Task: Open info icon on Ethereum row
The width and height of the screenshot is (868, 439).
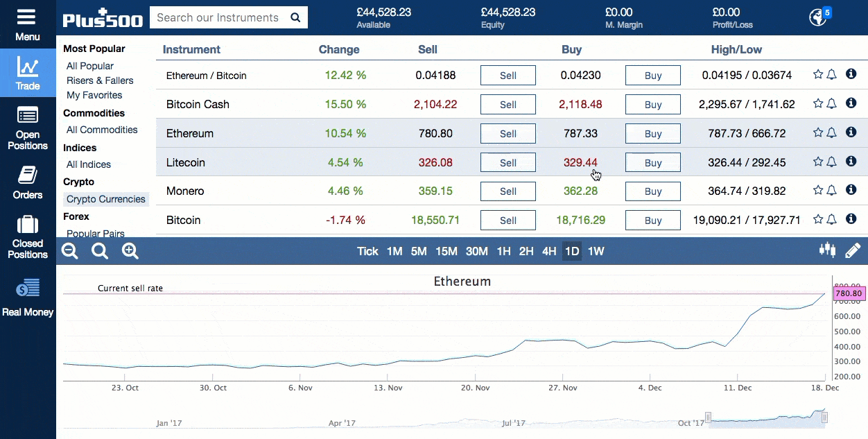Action: click(x=851, y=132)
